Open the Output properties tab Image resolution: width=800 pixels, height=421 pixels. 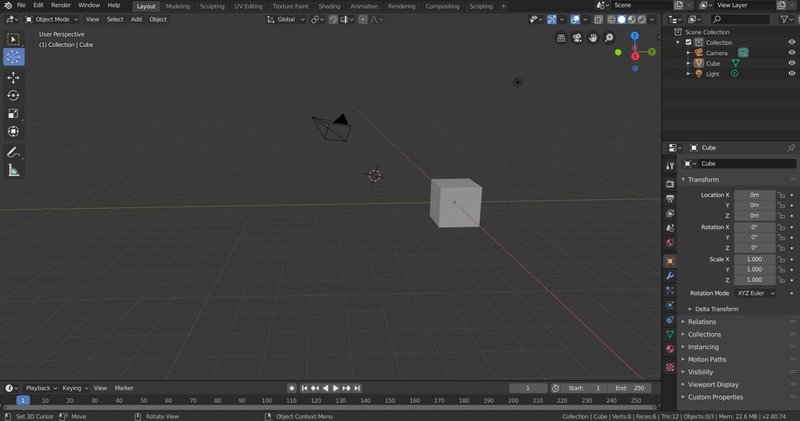(670, 198)
